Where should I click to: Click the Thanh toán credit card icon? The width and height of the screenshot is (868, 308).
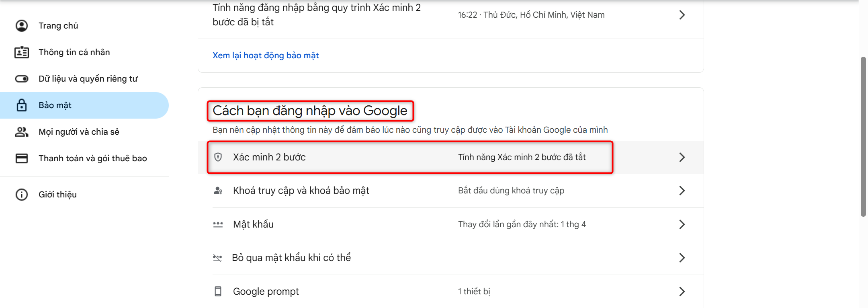(22, 158)
